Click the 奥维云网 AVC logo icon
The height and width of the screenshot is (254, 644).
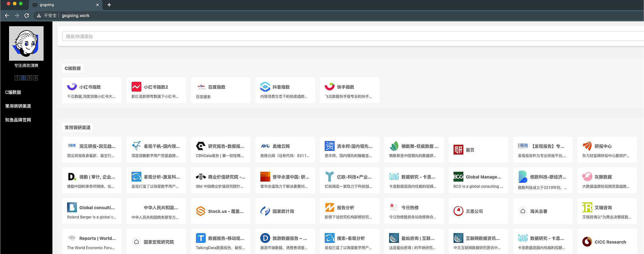(x=265, y=146)
